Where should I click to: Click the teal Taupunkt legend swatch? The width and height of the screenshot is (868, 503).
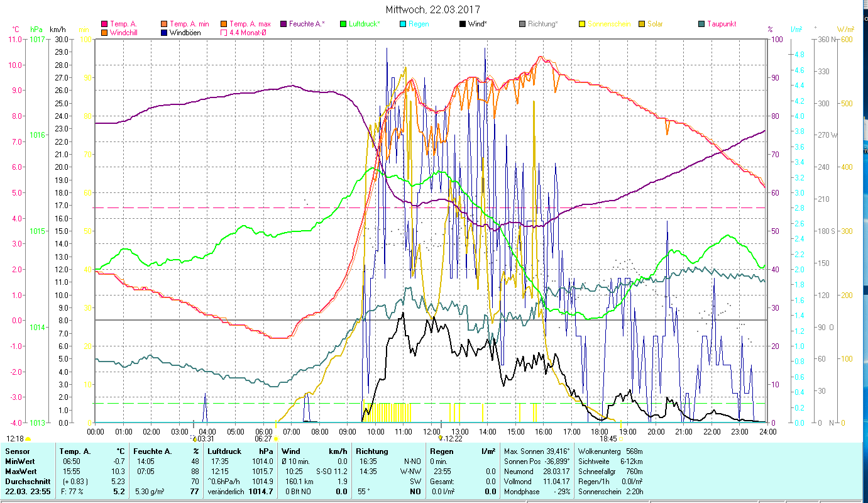pyautogui.click(x=701, y=24)
